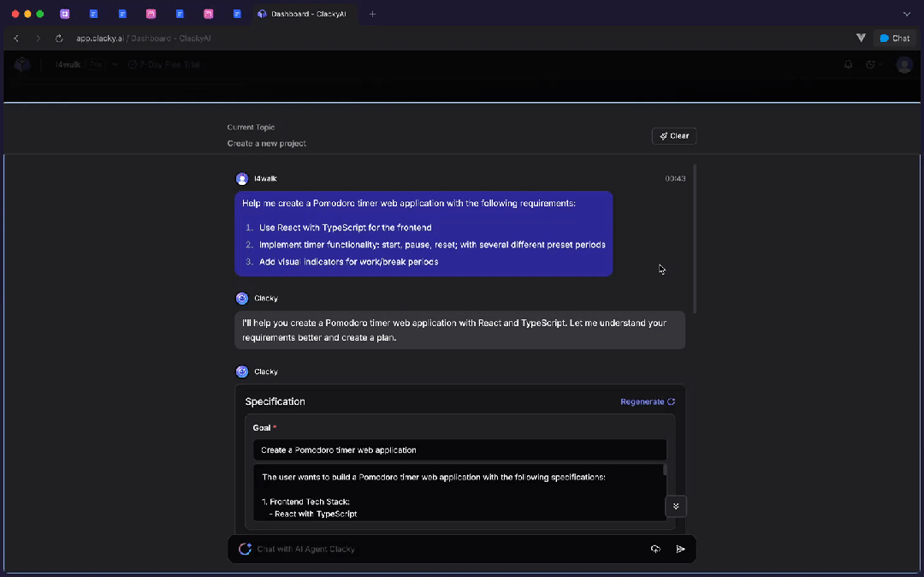Image resolution: width=924 pixels, height=577 pixels.
Task: Go back with the browser back arrow
Action: 16,39
